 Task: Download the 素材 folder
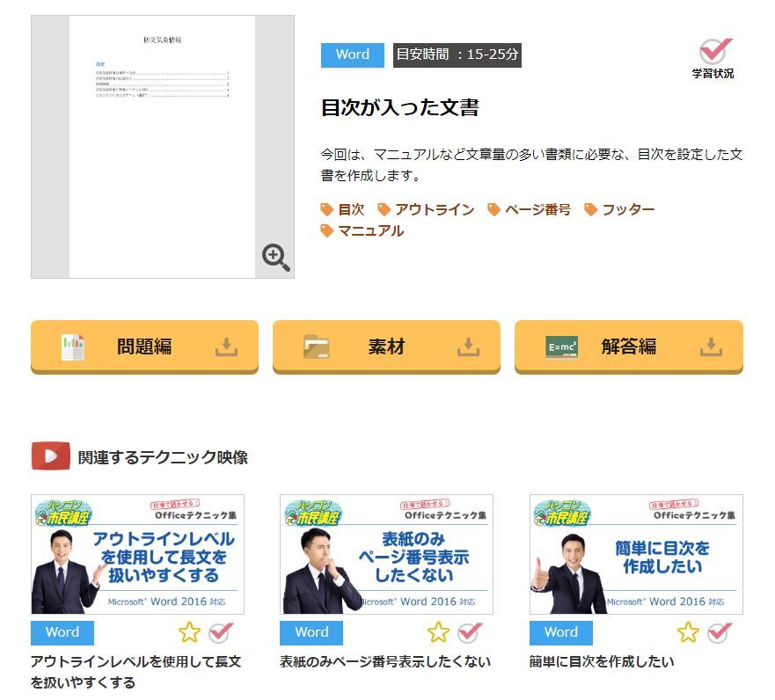pos(386,346)
